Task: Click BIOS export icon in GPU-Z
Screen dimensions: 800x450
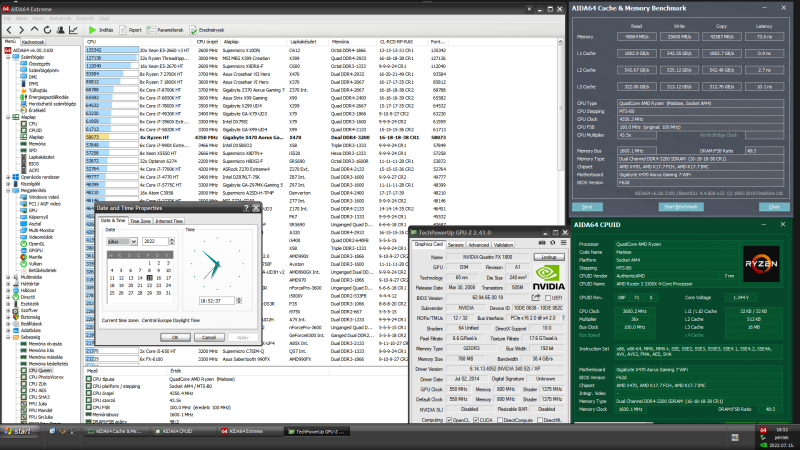Action: [x=536, y=297]
